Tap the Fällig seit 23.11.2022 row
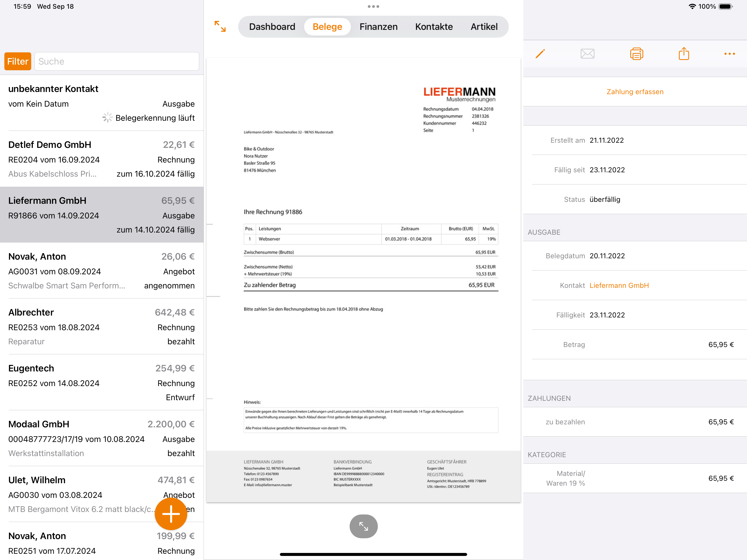The height and width of the screenshot is (560, 747). [x=635, y=170]
